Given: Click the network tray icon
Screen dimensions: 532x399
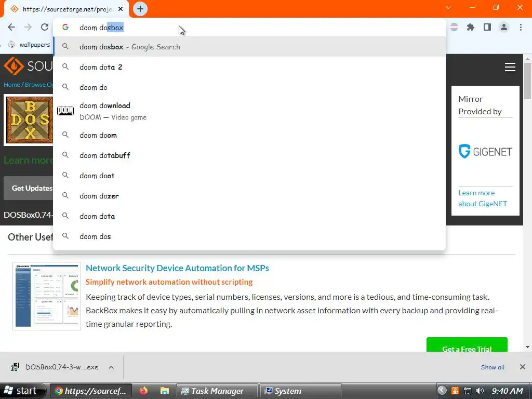Looking at the screenshot, I should 467,391.
